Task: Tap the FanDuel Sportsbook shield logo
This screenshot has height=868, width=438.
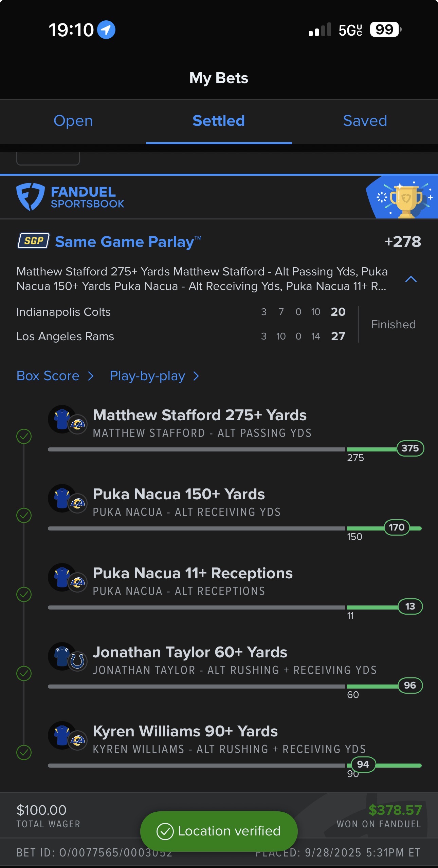Action: (30, 197)
